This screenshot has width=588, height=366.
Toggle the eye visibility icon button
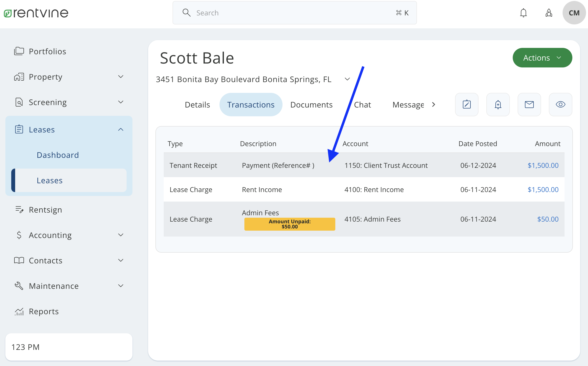[x=560, y=105]
